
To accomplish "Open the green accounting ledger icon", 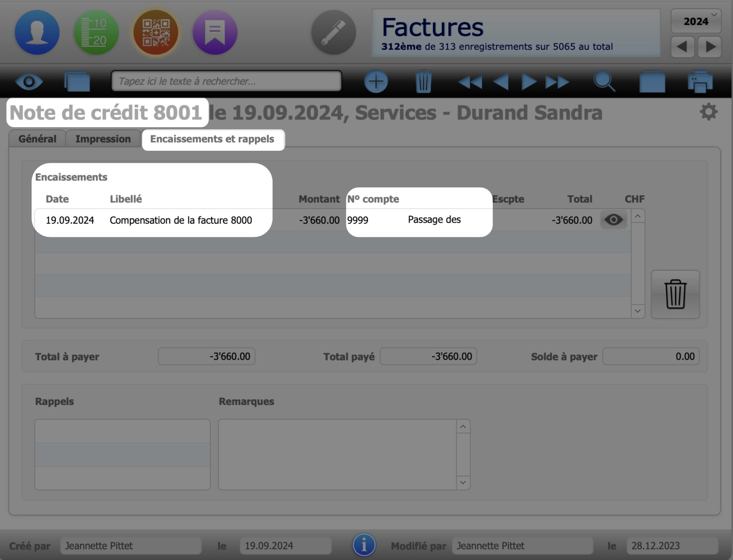I will point(96,33).
